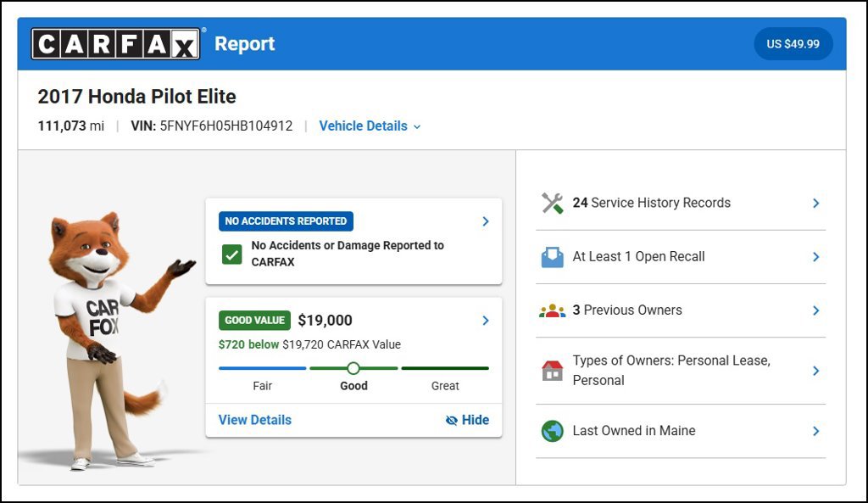Click the $19,000 price text
The height and width of the screenshot is (503, 868).
click(x=325, y=320)
